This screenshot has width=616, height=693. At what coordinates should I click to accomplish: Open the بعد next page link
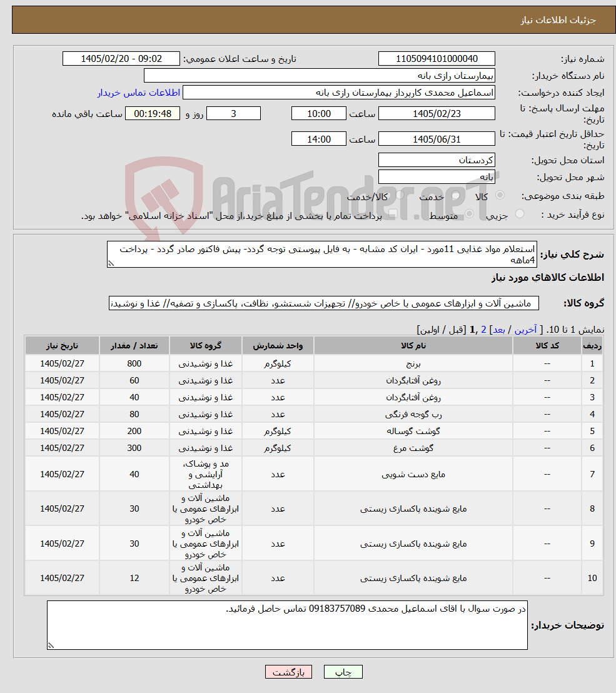pos(499,330)
